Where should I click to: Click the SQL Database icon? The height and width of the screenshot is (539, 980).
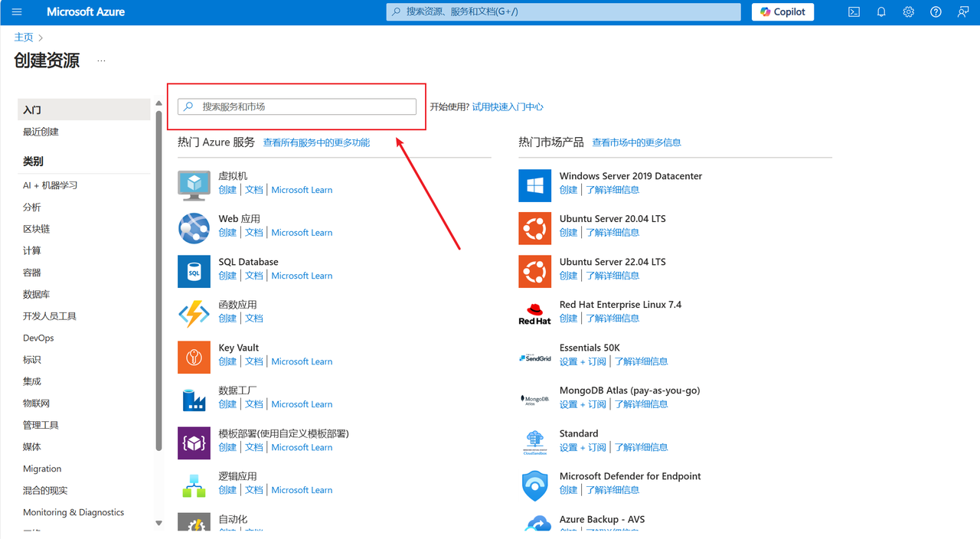click(194, 272)
